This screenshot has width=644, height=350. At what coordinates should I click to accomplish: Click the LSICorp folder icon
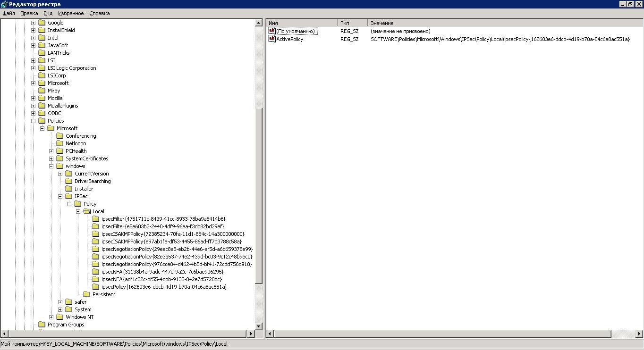pyautogui.click(x=42, y=75)
